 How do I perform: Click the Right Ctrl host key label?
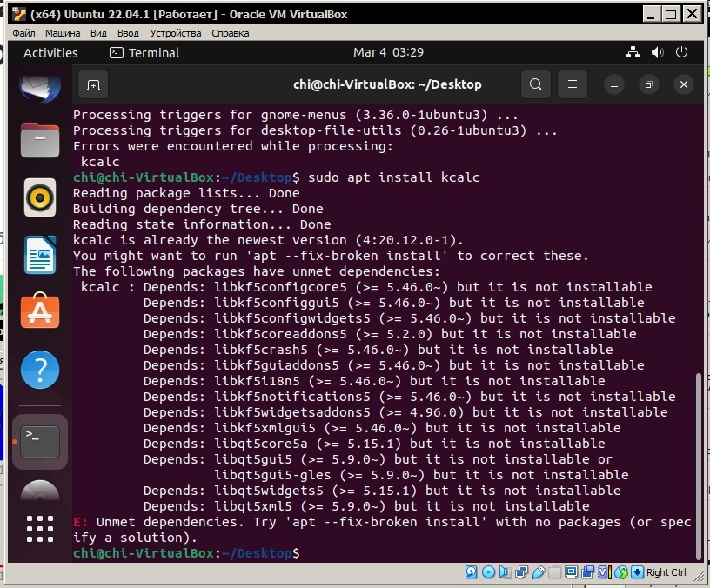pyautogui.click(x=666, y=572)
